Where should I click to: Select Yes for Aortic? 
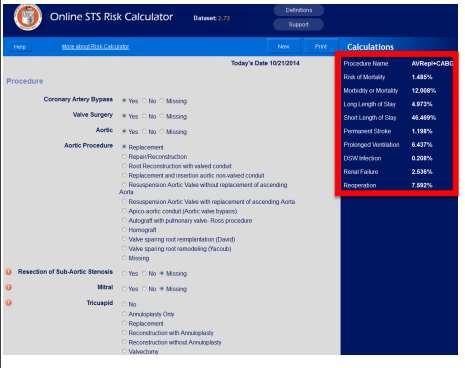(x=124, y=131)
